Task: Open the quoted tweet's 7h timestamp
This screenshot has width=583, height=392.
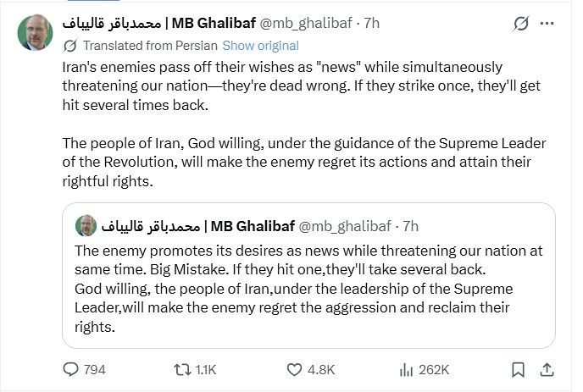Action: click(x=410, y=226)
